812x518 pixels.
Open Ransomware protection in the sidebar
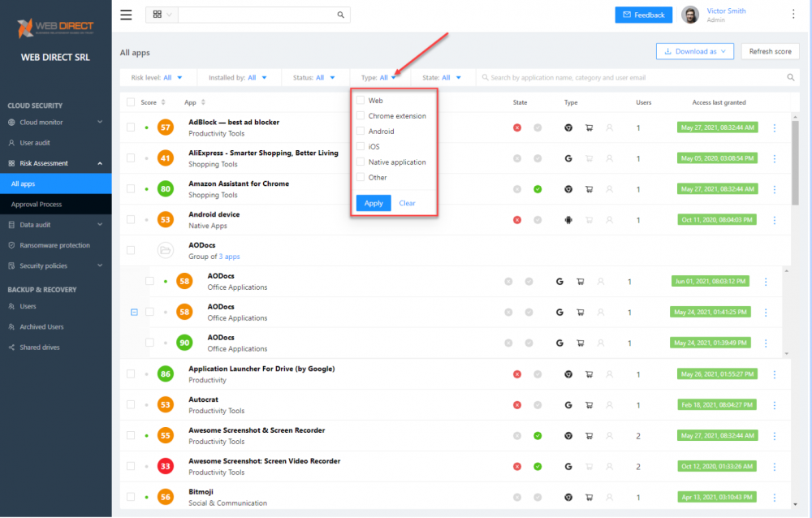tap(55, 245)
